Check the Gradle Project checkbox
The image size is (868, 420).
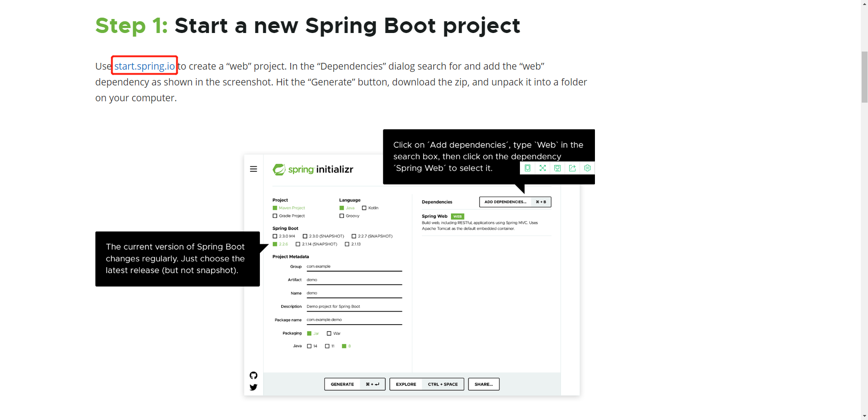click(x=275, y=216)
